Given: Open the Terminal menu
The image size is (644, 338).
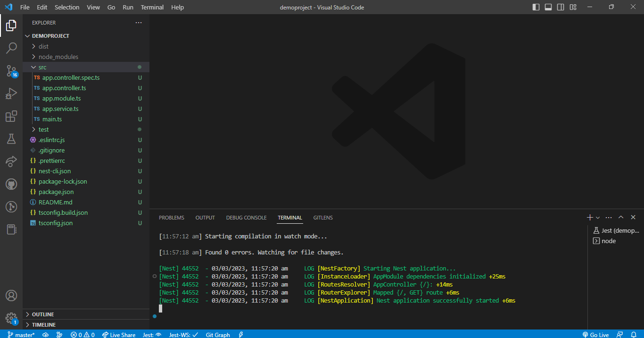Looking at the screenshot, I should coord(152,7).
